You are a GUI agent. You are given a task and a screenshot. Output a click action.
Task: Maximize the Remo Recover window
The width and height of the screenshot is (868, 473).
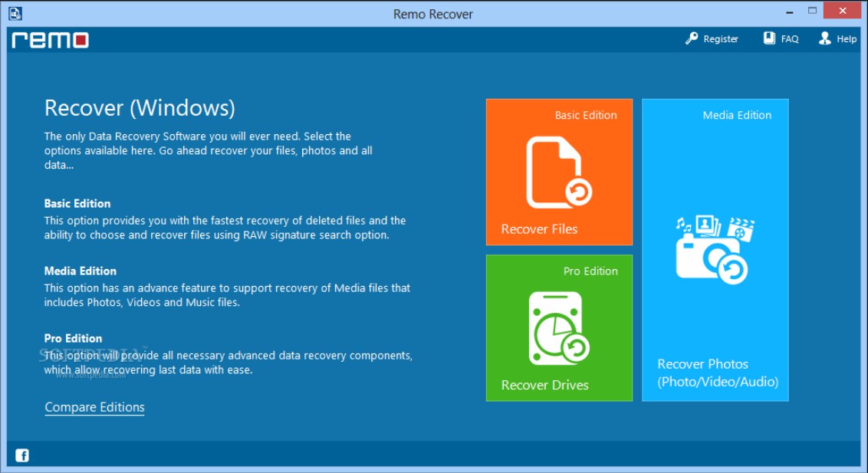pos(812,11)
